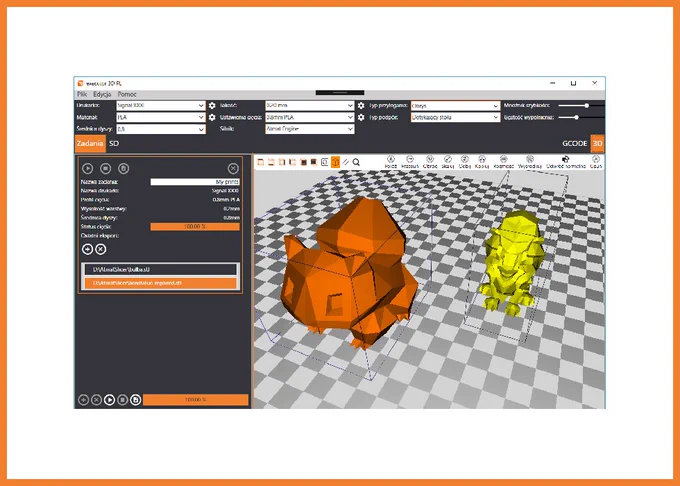Click the diagonal lines icon in viewport toolbar

click(346, 162)
